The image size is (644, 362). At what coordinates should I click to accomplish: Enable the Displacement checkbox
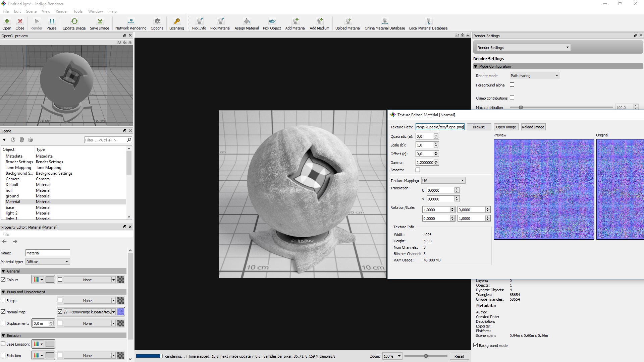coord(3,323)
